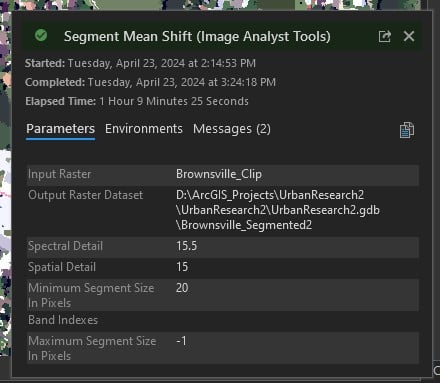440x383 pixels.
Task: Select the Spectral Detail value 15.5
Action: tap(187, 246)
